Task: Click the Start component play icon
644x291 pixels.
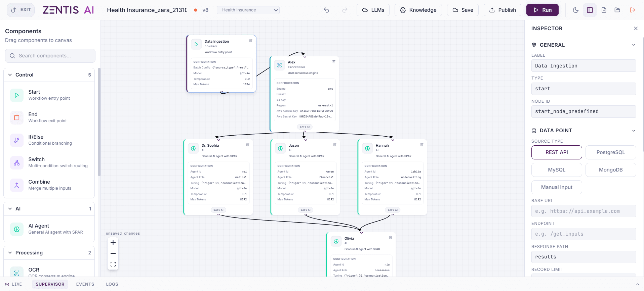Action: pyautogui.click(x=17, y=95)
